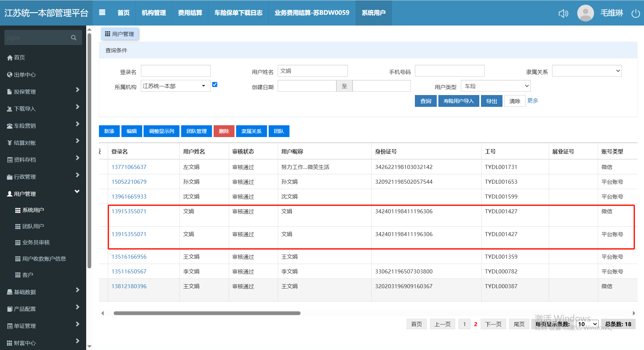
Task: Open the 用户类型 dropdown showing 车险
Action: click(x=495, y=86)
